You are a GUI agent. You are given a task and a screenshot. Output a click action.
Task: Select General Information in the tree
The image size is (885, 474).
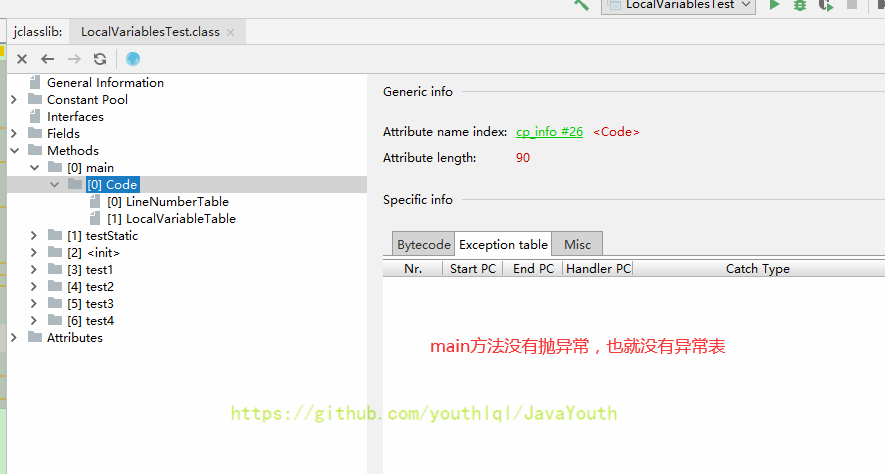point(105,83)
